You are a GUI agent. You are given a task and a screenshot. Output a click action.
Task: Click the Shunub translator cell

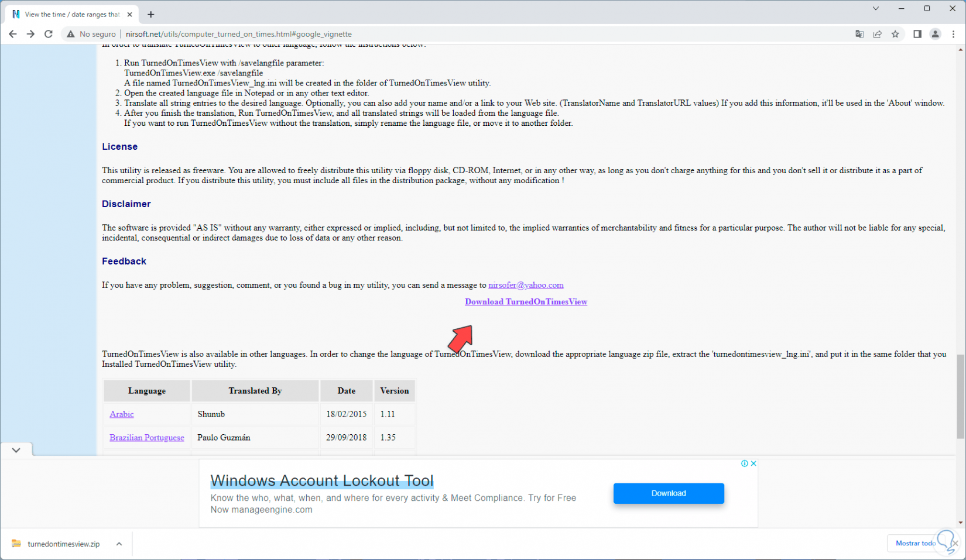[255, 414]
